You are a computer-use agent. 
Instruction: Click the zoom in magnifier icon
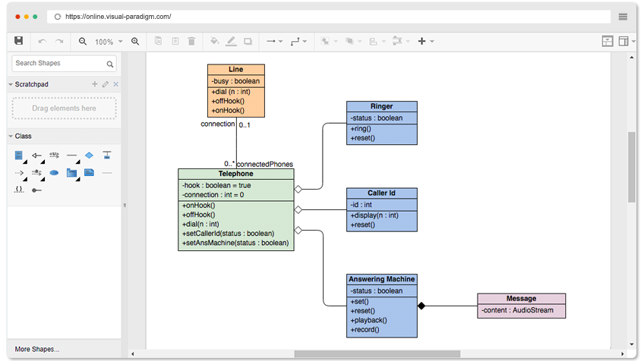(x=135, y=42)
